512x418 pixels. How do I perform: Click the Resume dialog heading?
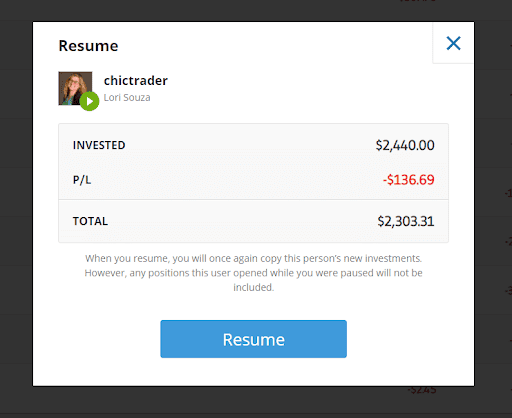tap(88, 46)
